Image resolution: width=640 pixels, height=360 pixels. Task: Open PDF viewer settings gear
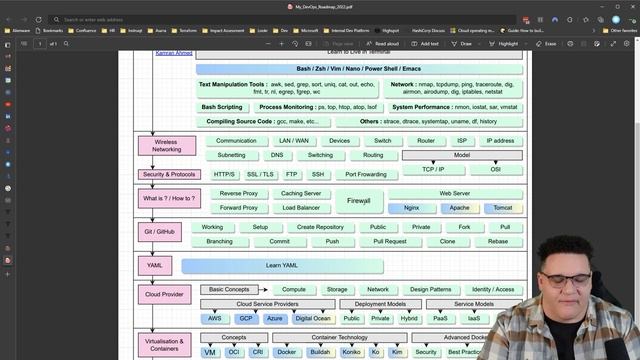(627, 44)
